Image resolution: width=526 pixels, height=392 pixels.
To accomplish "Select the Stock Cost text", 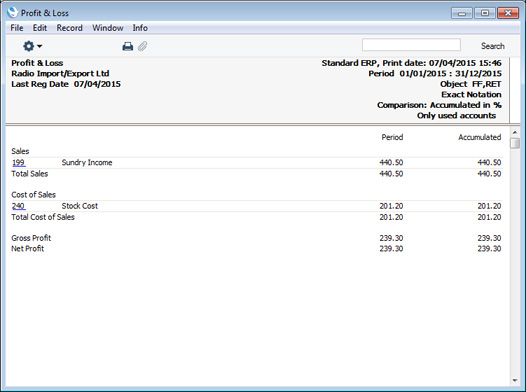I will point(80,206).
